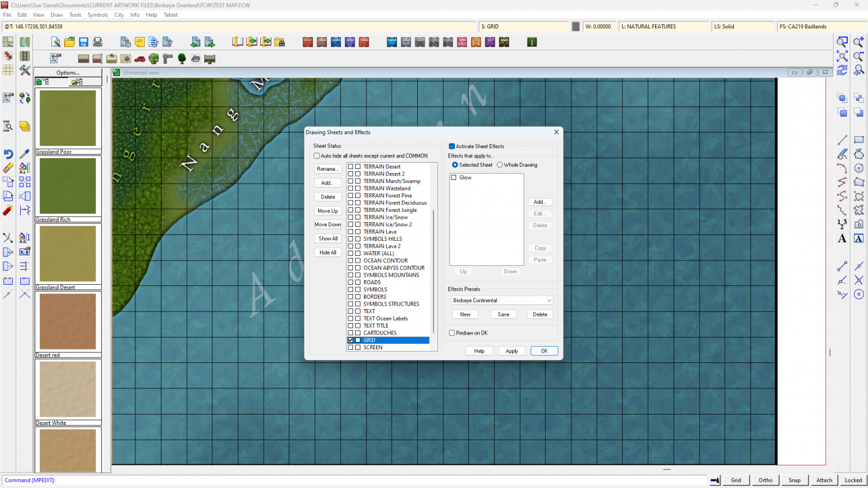Select the Desert White fill swatch
The height and width of the screenshot is (488, 868).
[68, 390]
